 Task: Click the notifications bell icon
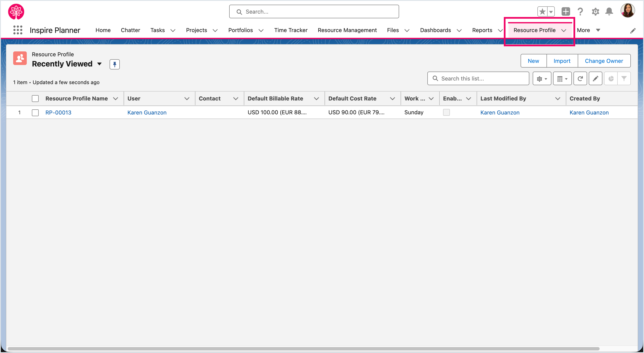click(x=609, y=11)
